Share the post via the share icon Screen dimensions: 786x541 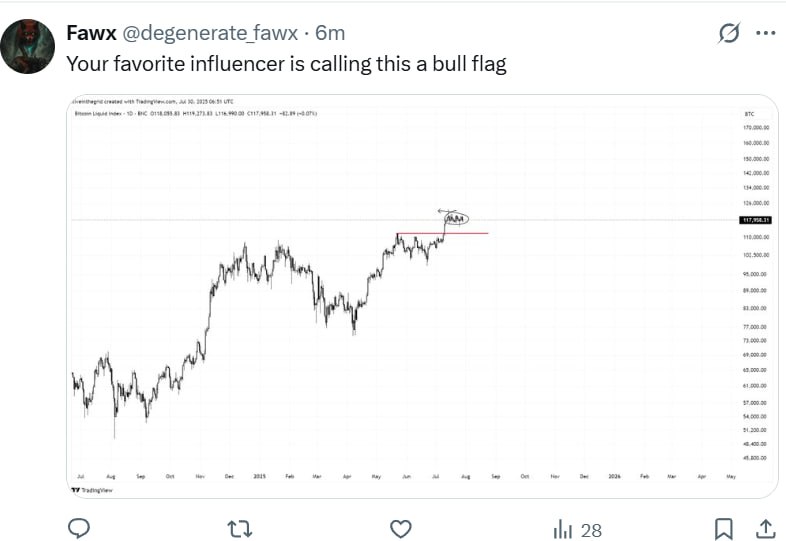coord(765,528)
